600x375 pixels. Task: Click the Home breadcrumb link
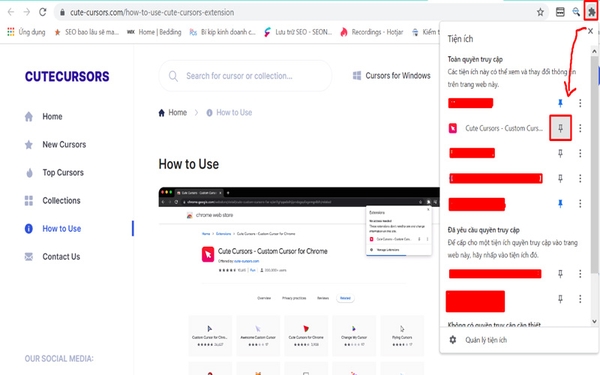tap(173, 112)
